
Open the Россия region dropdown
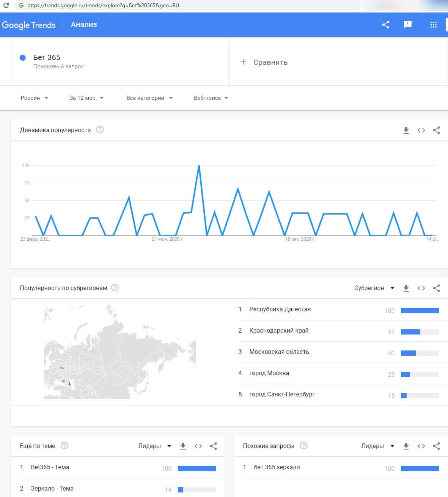(35, 98)
